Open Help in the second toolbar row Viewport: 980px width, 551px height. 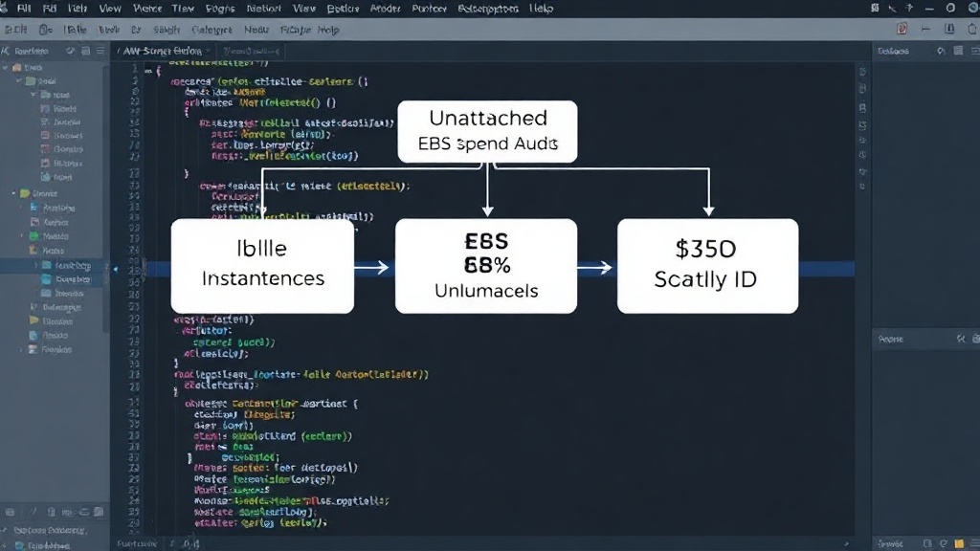(x=328, y=30)
